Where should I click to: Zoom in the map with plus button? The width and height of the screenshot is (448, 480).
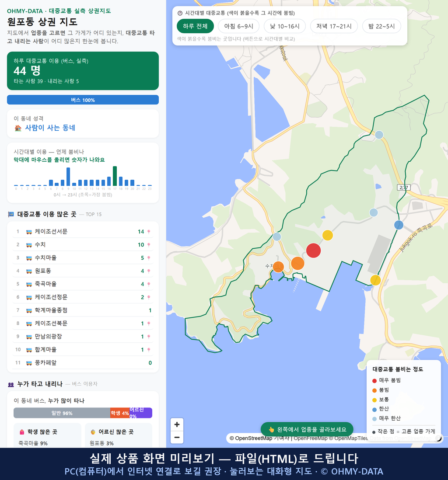(x=177, y=424)
